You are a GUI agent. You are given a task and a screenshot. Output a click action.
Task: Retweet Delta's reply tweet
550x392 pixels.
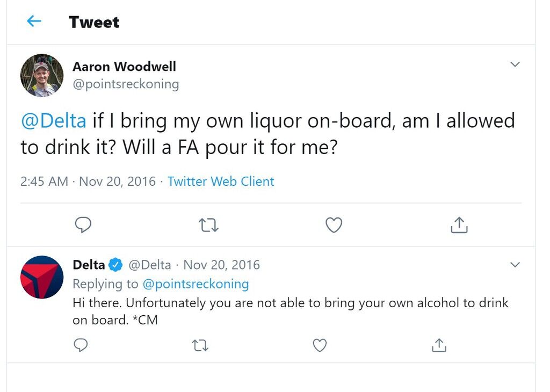pos(201,345)
